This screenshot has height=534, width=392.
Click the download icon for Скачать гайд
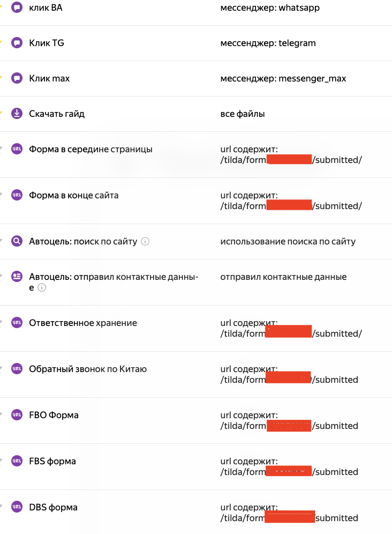click(17, 114)
